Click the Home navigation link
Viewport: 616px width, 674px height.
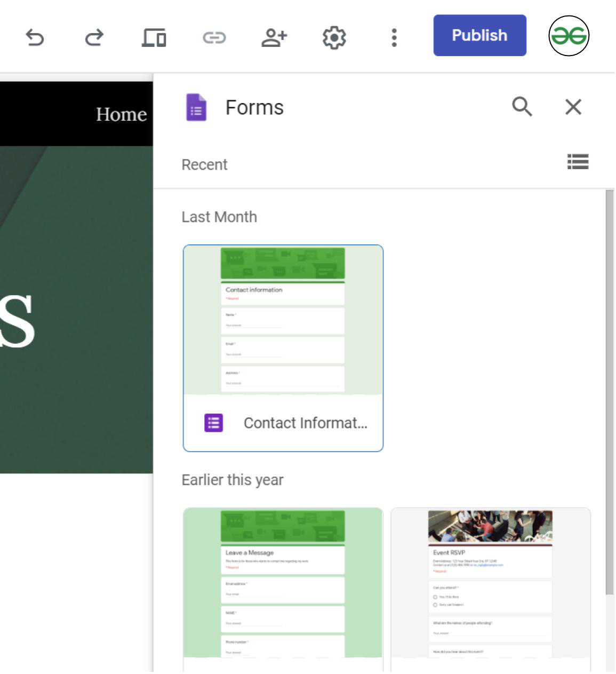point(121,114)
